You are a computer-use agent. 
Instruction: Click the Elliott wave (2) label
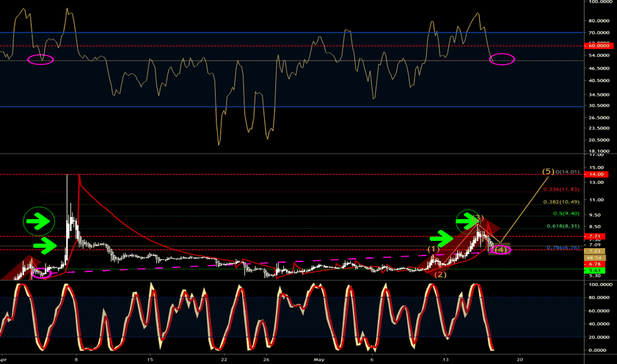pos(440,275)
